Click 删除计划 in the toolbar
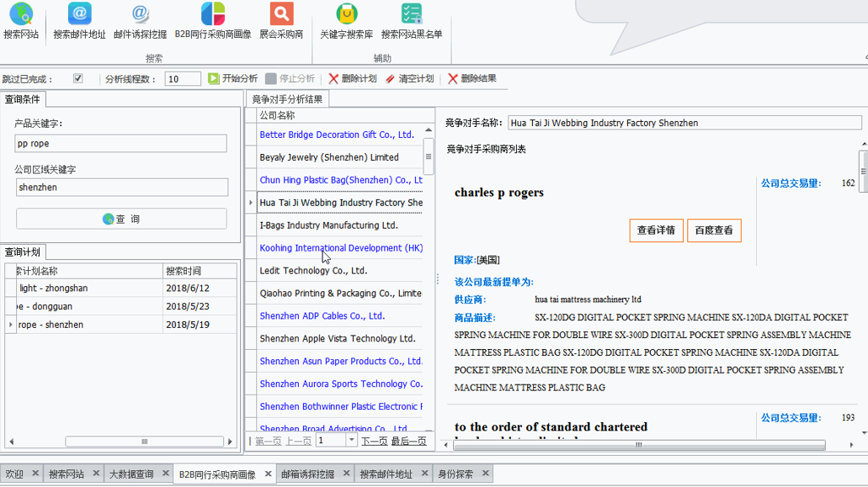The height and width of the screenshot is (487, 868). 352,79
